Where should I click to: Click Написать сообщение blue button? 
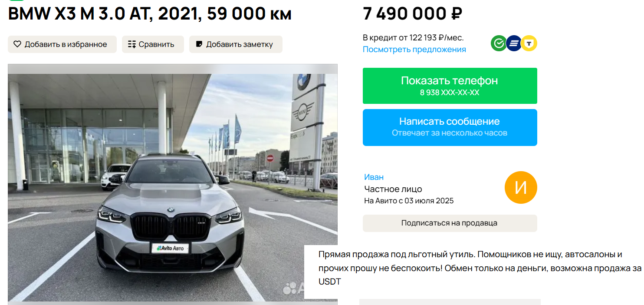tap(450, 127)
